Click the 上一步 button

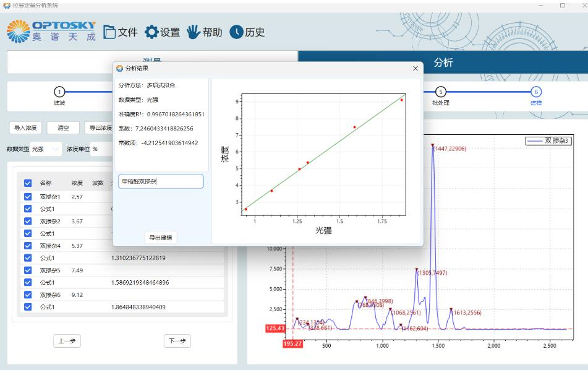point(67,341)
